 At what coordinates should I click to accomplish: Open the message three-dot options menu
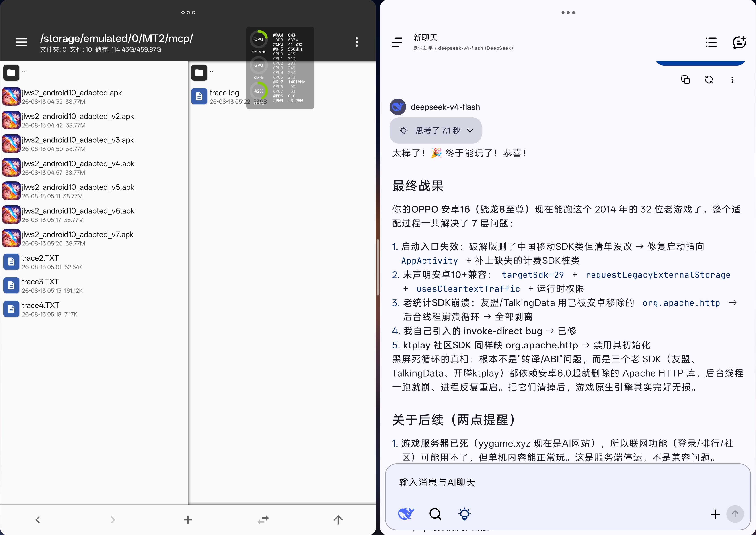732,80
